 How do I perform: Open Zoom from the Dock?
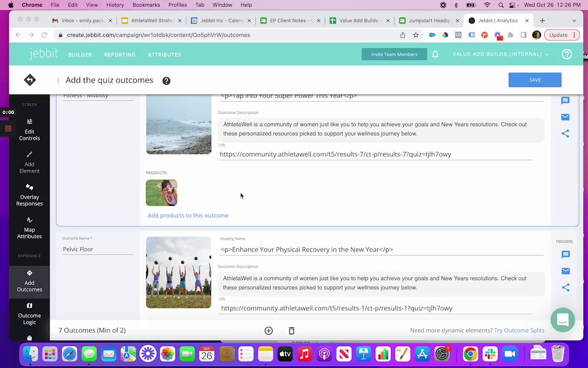(x=509, y=354)
